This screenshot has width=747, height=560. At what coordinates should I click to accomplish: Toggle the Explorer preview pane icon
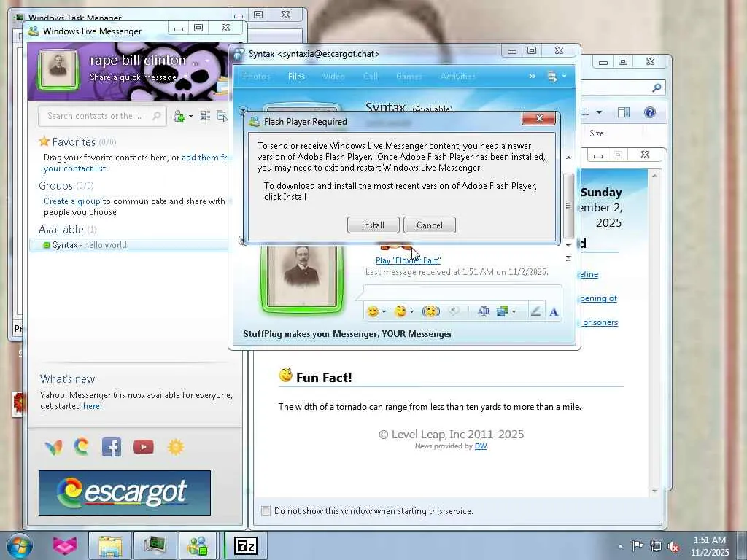[624, 112]
